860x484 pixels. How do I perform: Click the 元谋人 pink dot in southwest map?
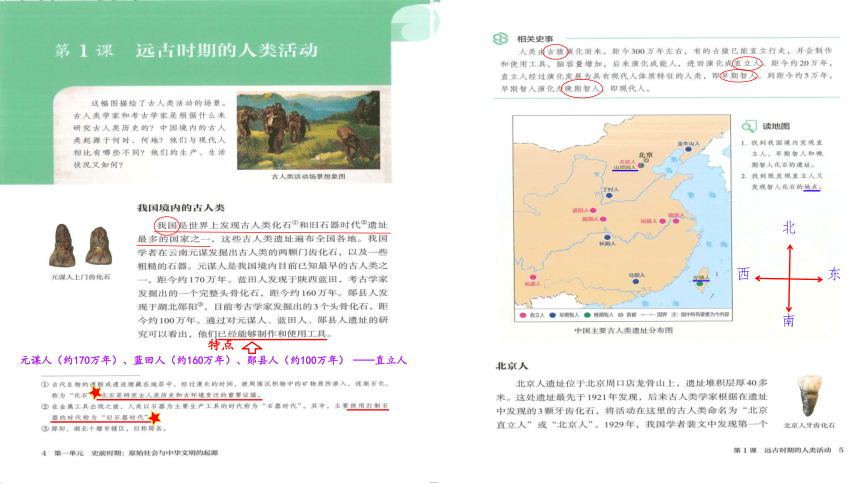tap(533, 277)
